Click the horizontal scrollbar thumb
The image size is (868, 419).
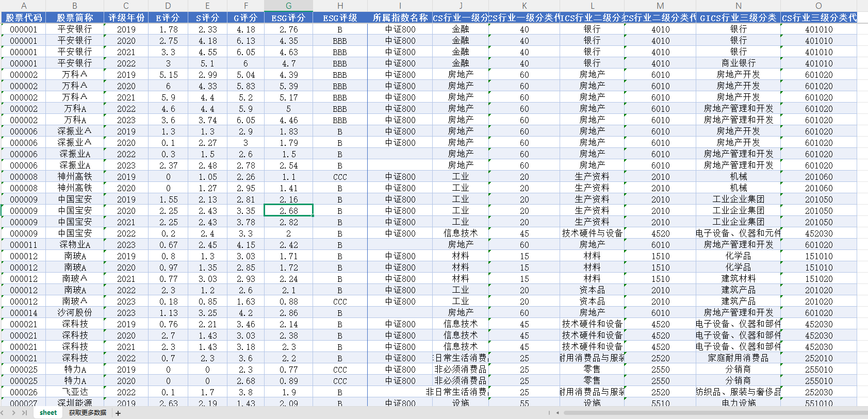click(x=715, y=413)
